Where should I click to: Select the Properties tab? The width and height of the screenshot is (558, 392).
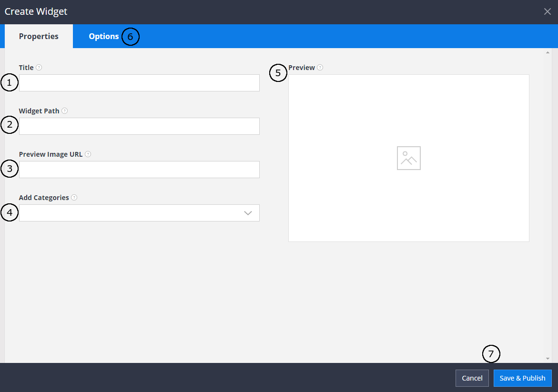[x=39, y=36]
